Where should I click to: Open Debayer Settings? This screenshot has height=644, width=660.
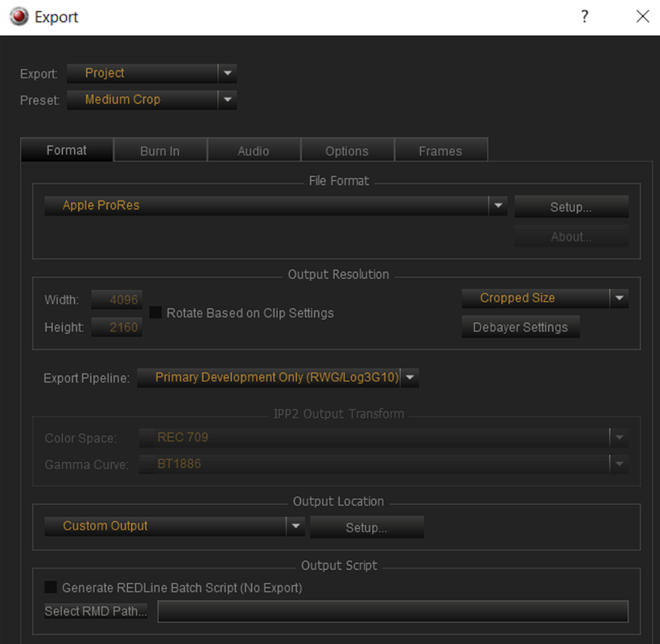520,327
